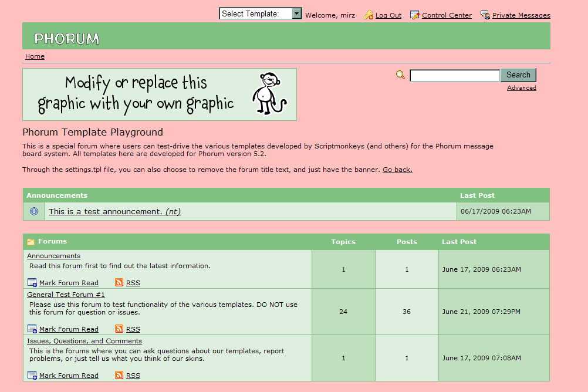This screenshot has width=588, height=392.
Task: Open the Control Center link
Action: (447, 15)
